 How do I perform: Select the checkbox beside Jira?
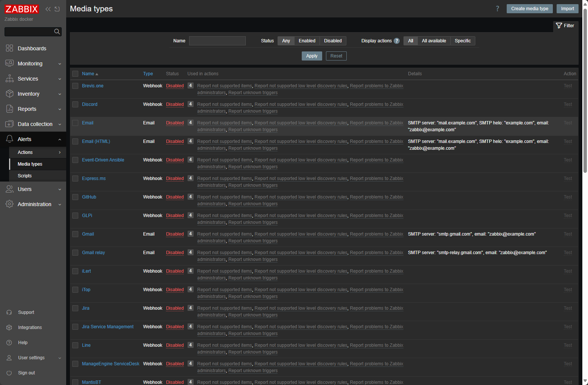[x=75, y=308]
